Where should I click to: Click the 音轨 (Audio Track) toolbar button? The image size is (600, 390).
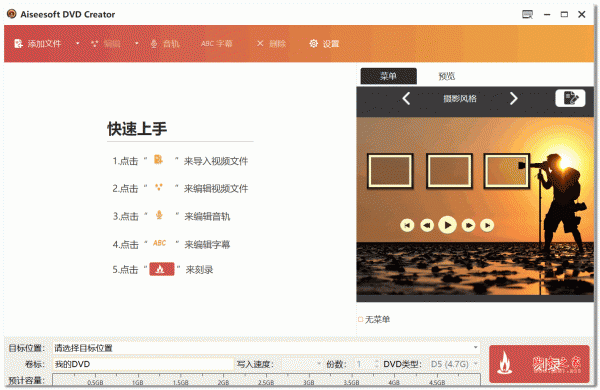coord(165,44)
